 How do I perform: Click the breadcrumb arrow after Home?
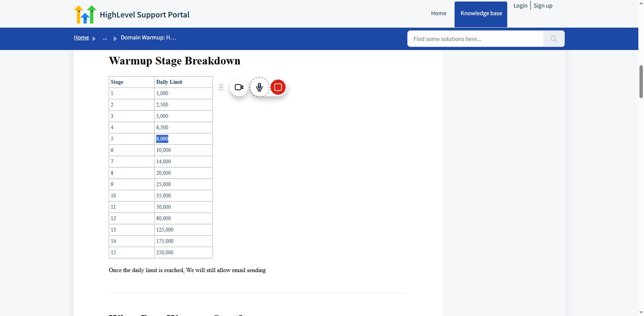point(94,38)
